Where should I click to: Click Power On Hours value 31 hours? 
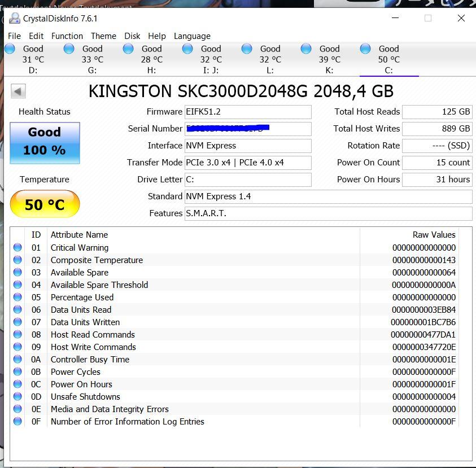437,180
